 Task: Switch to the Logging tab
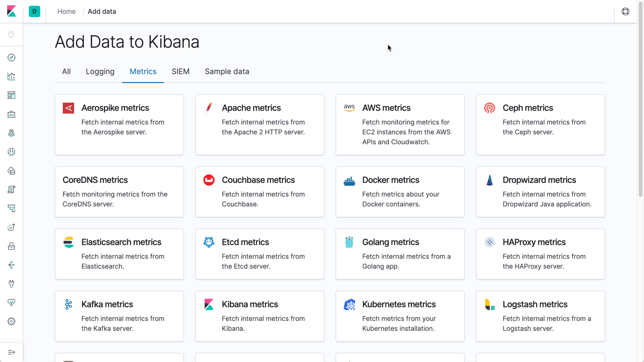point(100,71)
